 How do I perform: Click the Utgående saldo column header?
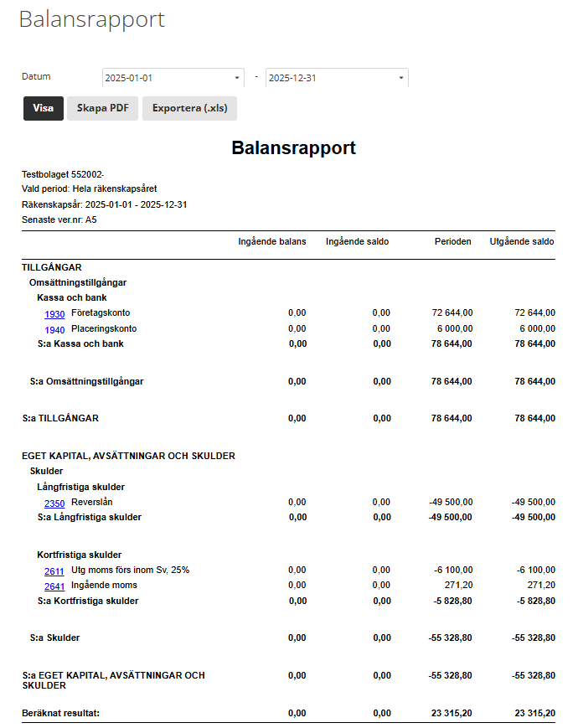coord(522,241)
